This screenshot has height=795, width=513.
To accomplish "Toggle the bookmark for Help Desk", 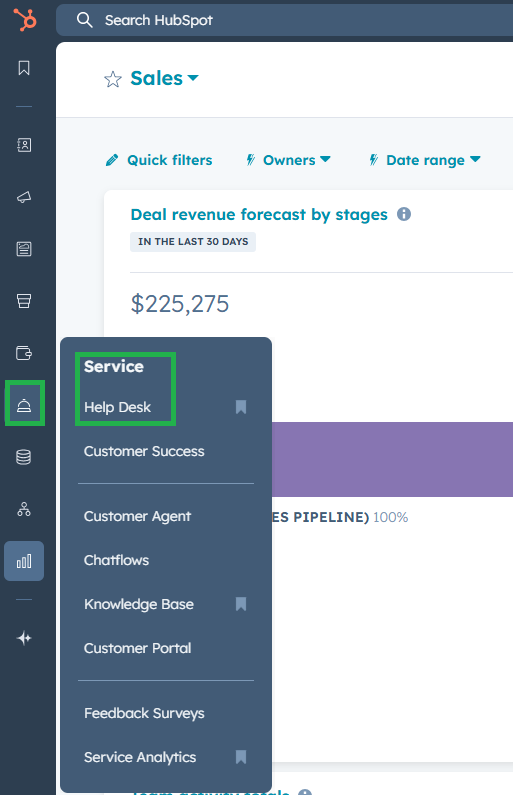I will tap(241, 407).
